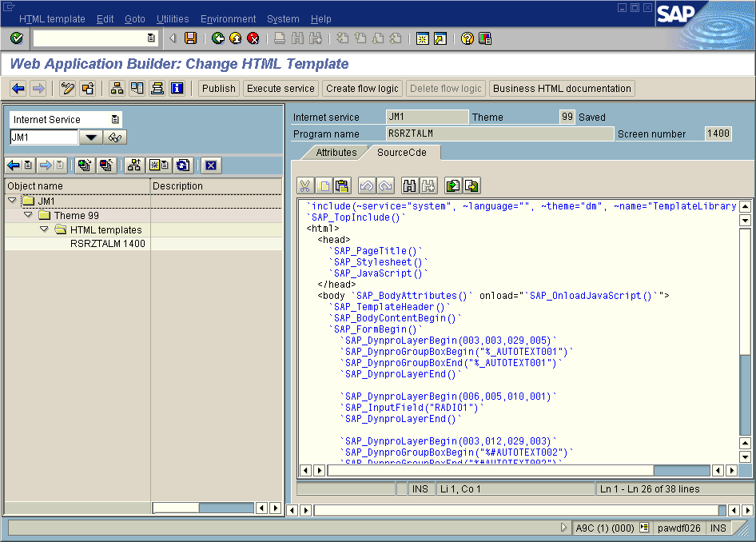Click the code editor vertical scrollbar thumb
Screen dimensions: 756x542
(x=745, y=292)
